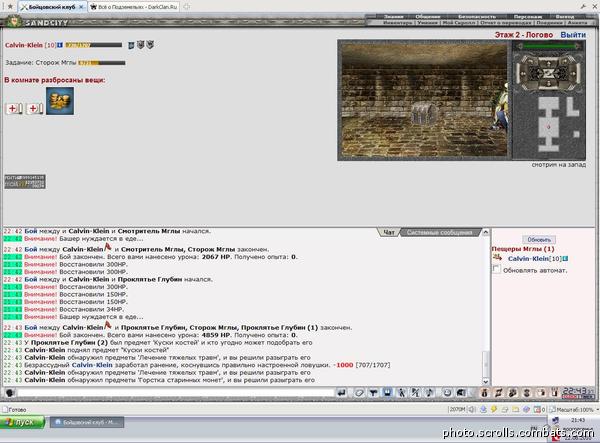Click the smiley icon left of chat input

click(x=10, y=393)
